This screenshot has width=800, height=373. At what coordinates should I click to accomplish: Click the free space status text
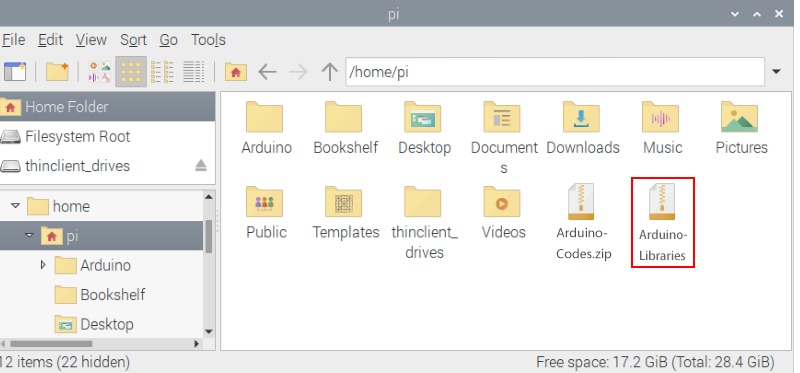click(x=655, y=363)
